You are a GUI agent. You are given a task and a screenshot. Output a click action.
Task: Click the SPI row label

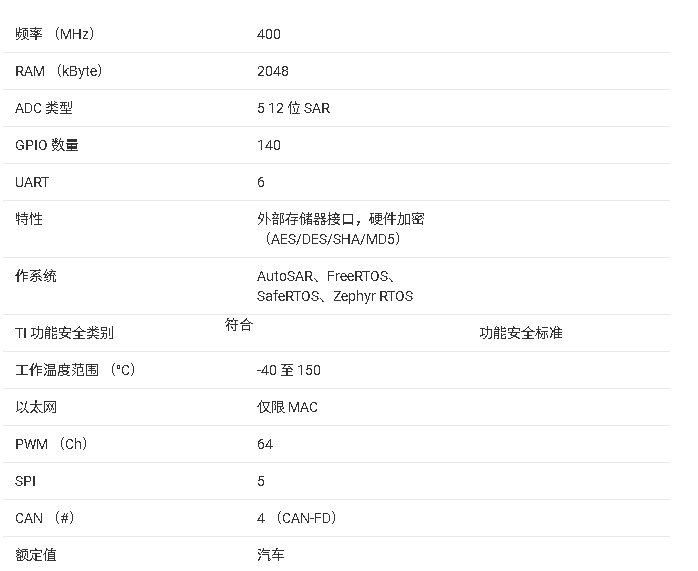click(26, 481)
